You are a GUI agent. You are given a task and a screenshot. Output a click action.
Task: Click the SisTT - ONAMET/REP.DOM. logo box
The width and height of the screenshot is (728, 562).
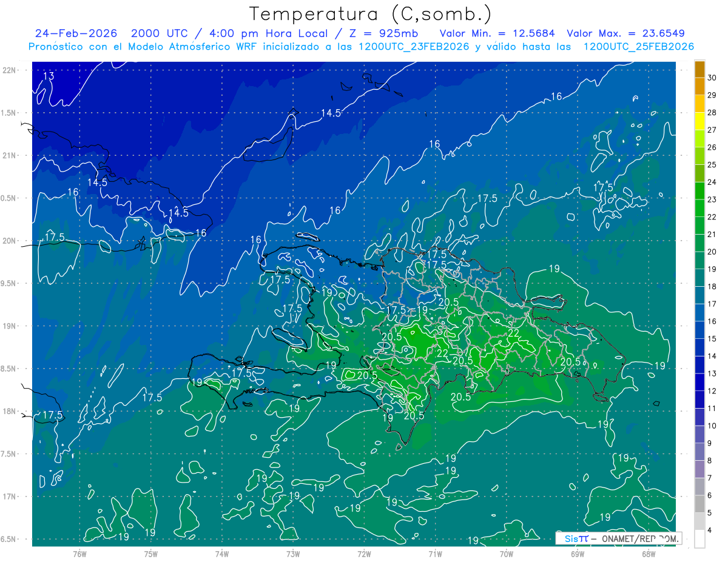pos(618,538)
